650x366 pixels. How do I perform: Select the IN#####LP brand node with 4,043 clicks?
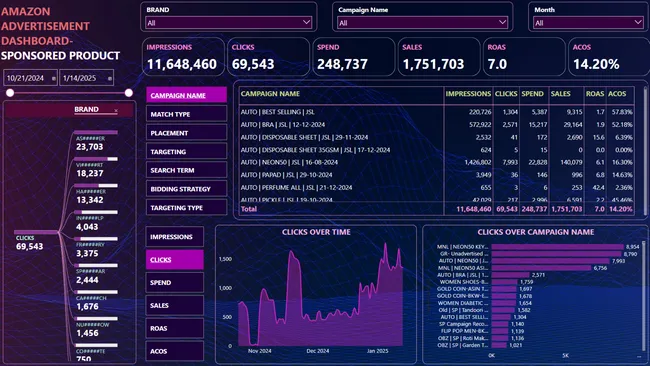click(96, 221)
